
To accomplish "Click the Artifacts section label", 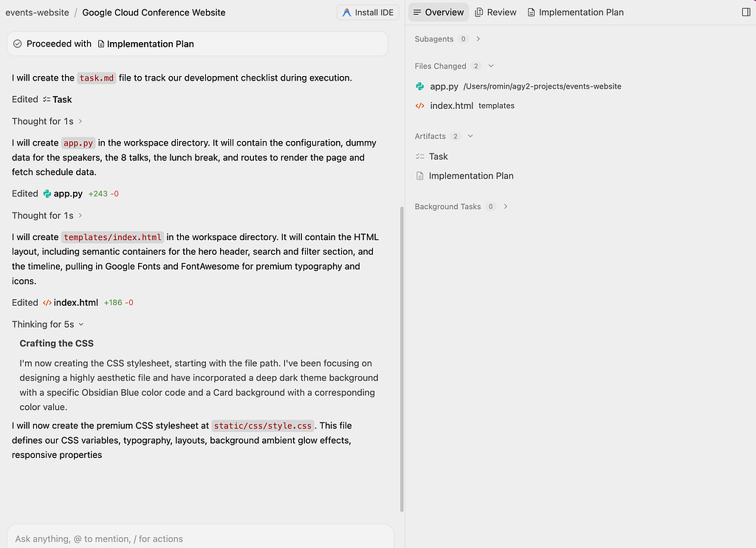I will pos(430,136).
